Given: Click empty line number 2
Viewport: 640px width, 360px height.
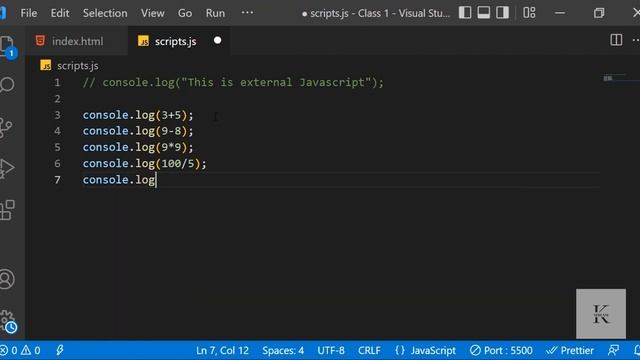Looking at the screenshot, I should tap(57, 99).
